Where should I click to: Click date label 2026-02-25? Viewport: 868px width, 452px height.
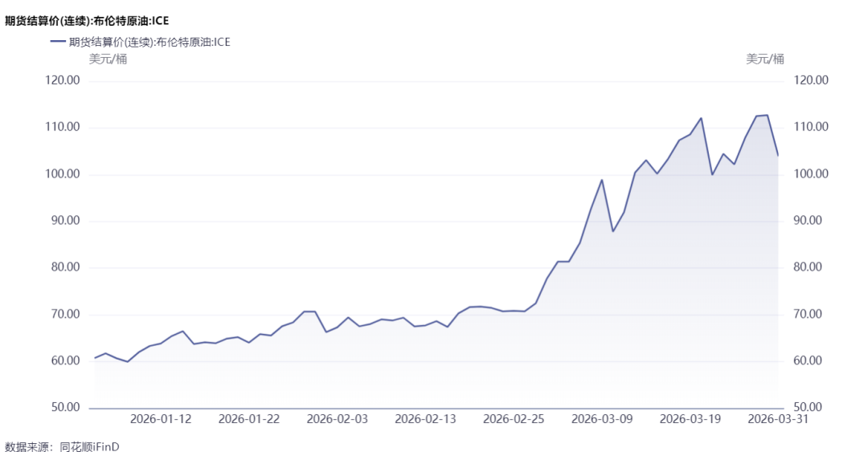pyautogui.click(x=514, y=419)
